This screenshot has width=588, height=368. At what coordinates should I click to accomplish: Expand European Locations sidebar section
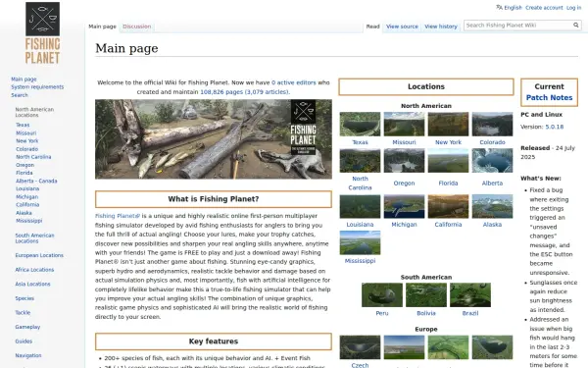(x=39, y=255)
